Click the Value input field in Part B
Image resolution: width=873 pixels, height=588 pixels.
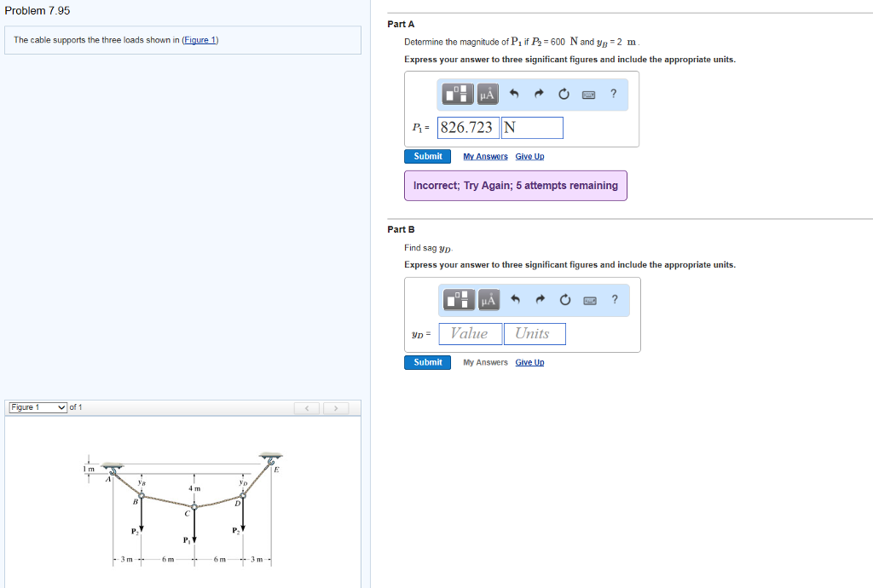point(470,333)
